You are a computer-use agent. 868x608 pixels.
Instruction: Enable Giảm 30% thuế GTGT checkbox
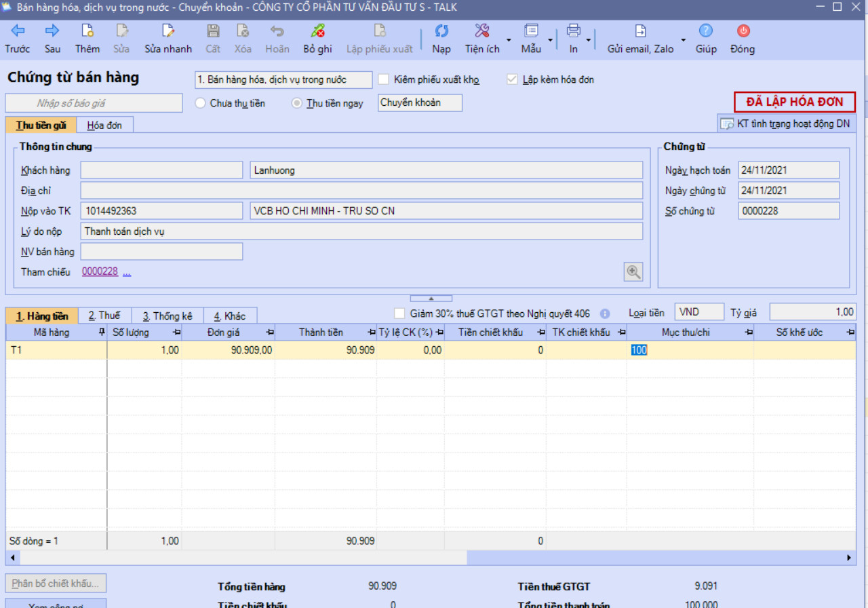coord(400,314)
